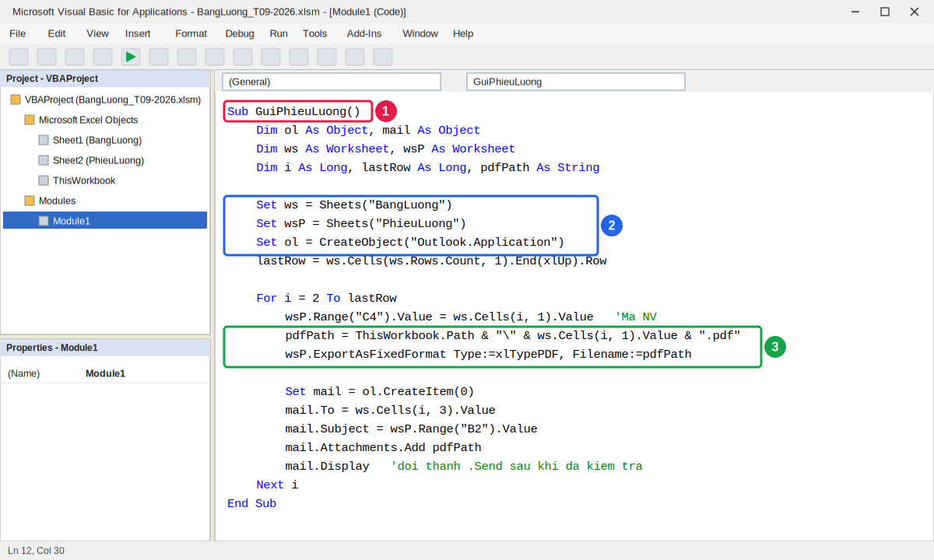Open the Edit menu
Image resolution: width=934 pixels, height=560 pixels.
57,33
